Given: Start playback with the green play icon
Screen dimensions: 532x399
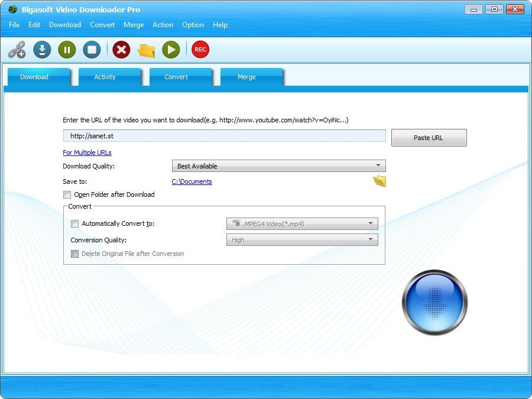Looking at the screenshot, I should point(171,50).
